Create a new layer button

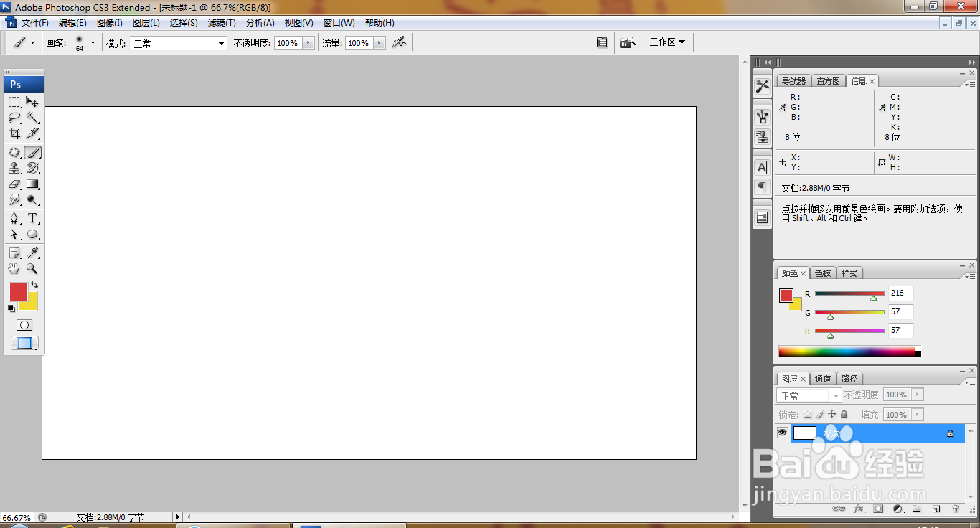click(x=936, y=509)
